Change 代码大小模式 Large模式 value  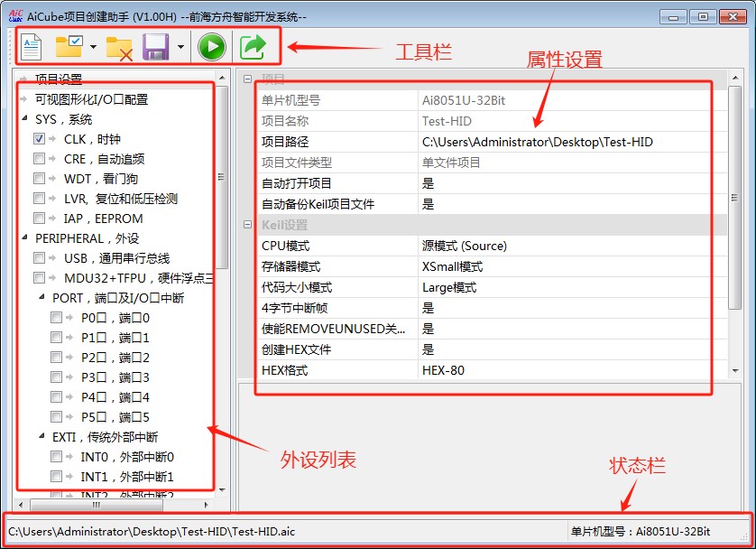click(572, 287)
